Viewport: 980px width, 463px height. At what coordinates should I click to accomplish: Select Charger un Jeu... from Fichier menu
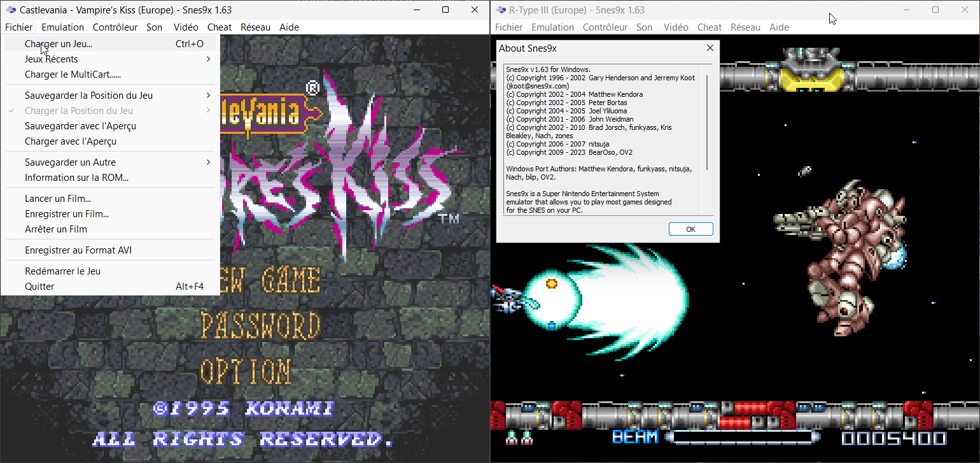(110, 44)
